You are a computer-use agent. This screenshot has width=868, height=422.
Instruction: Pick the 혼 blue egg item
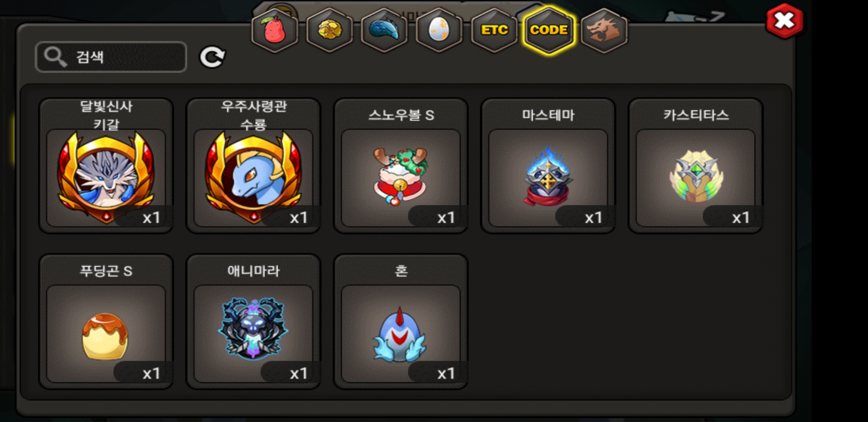coord(401,322)
